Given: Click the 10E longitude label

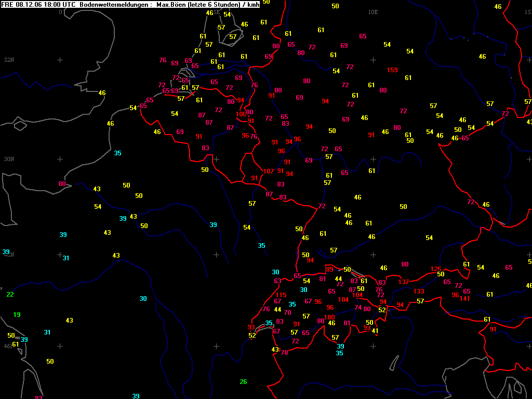Looking at the screenshot, I should point(373,12).
